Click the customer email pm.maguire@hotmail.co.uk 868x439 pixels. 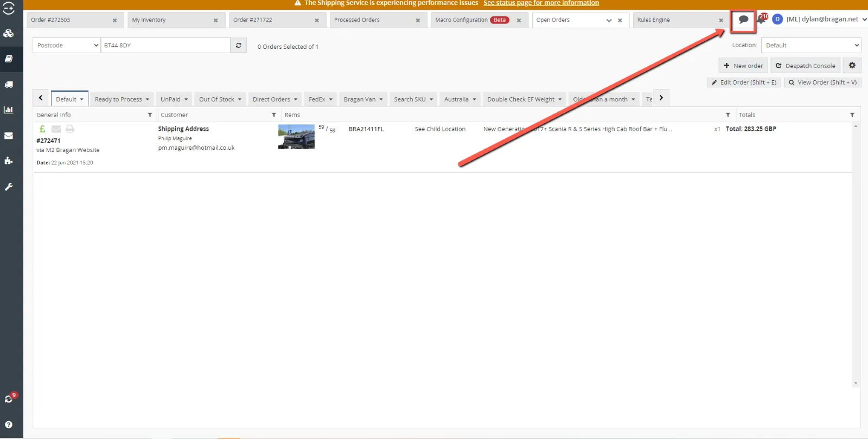[x=196, y=148]
